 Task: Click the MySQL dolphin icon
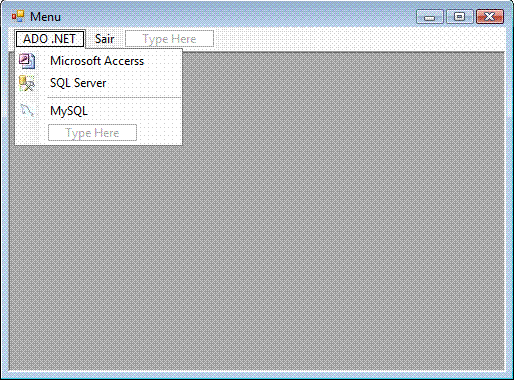click(x=27, y=110)
